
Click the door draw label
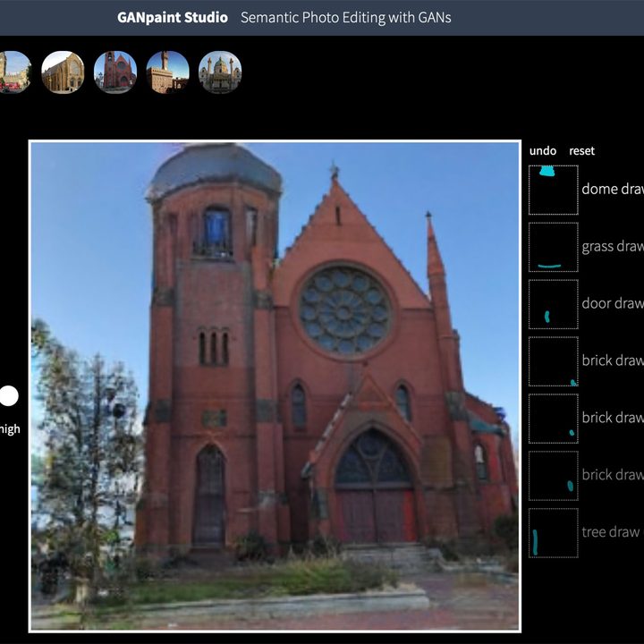(613, 303)
